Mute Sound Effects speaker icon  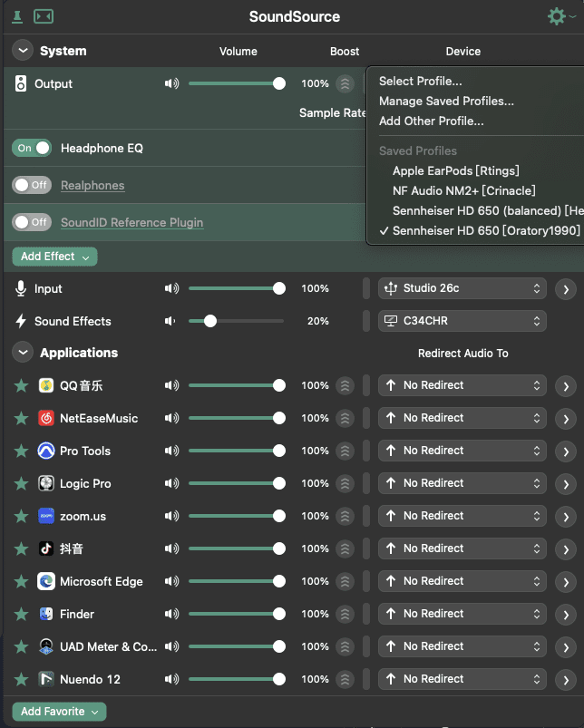tap(170, 321)
